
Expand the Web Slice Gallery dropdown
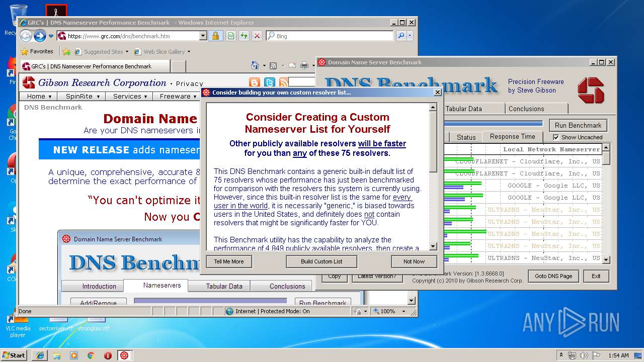(189, 51)
